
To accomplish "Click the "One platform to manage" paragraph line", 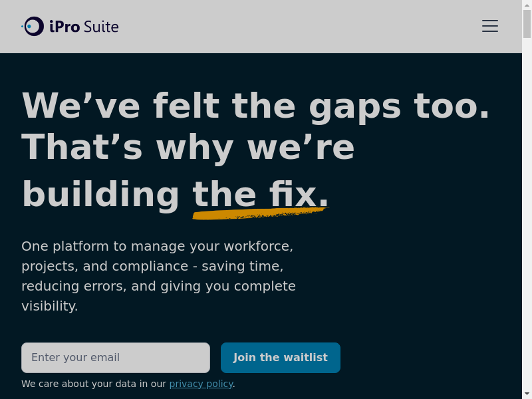I will [x=157, y=246].
